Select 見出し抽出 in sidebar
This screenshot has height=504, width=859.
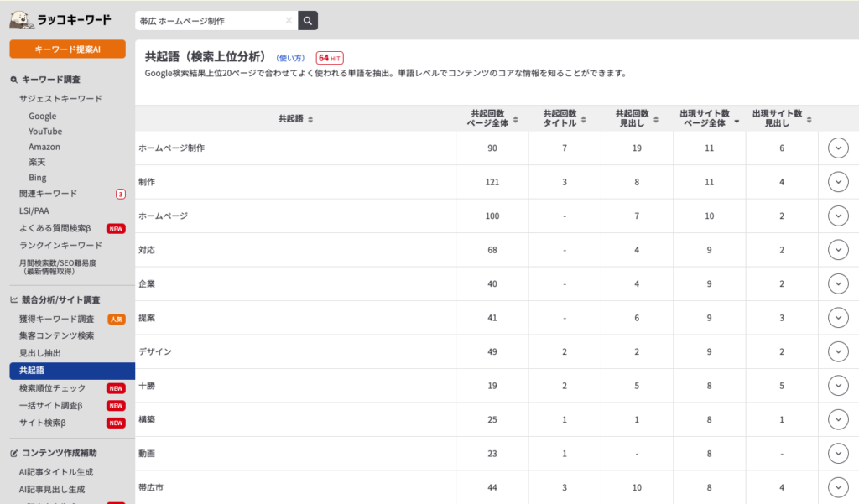tap(39, 353)
